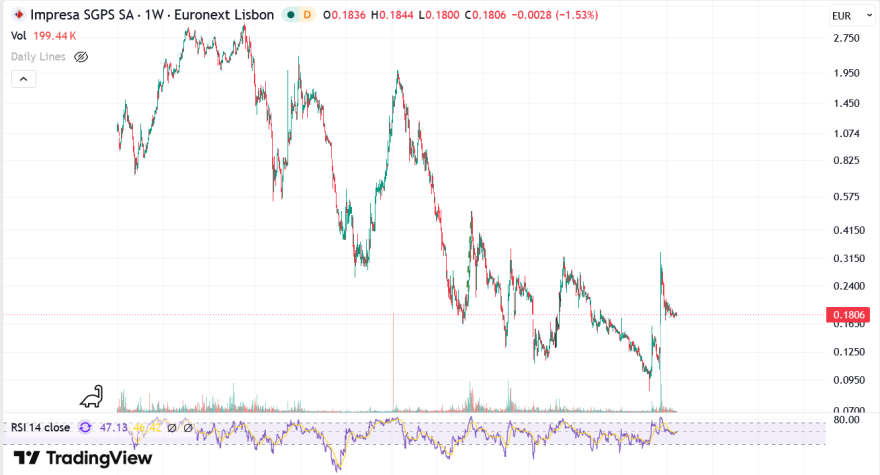Click the purple RSI refresh icon
Screen dimensions: 880x475
pyautogui.click(x=85, y=428)
